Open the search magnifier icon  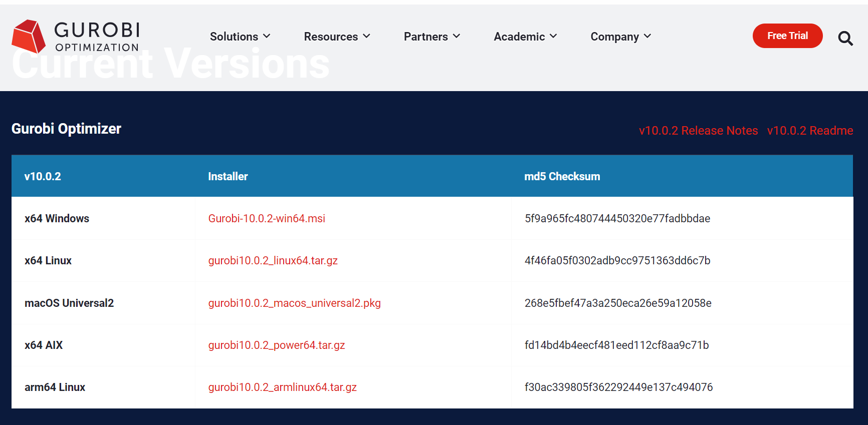845,38
